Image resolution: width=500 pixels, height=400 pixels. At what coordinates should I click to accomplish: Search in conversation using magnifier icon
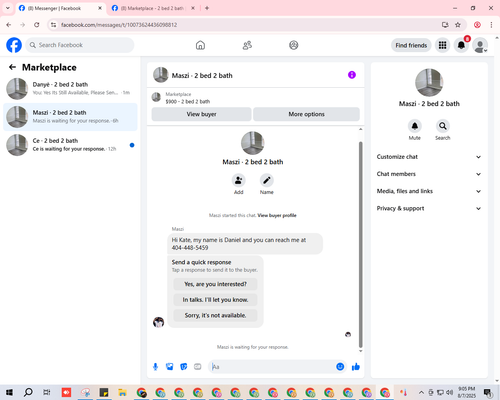pos(443,126)
